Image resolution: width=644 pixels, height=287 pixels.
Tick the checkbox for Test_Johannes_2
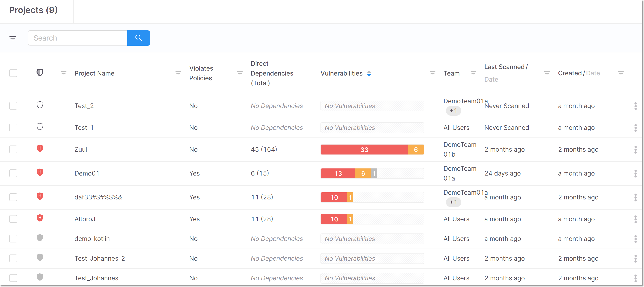13,258
